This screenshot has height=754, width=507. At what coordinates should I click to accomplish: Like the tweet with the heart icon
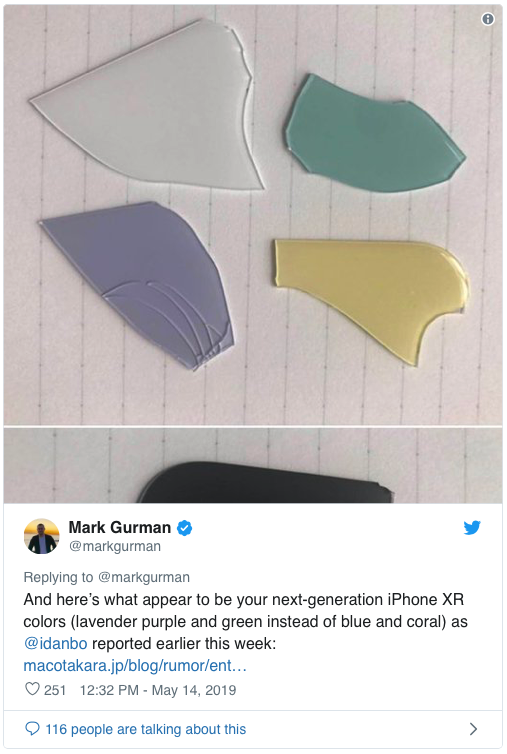(32, 689)
